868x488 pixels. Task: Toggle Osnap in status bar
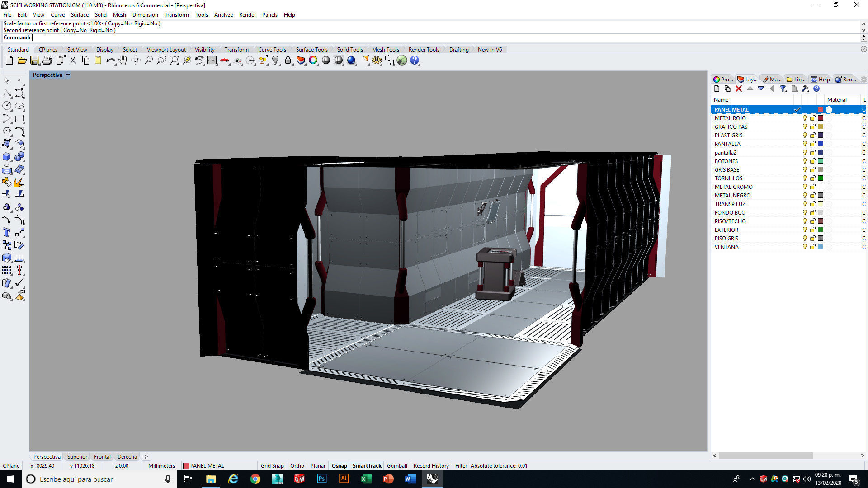tap(340, 466)
